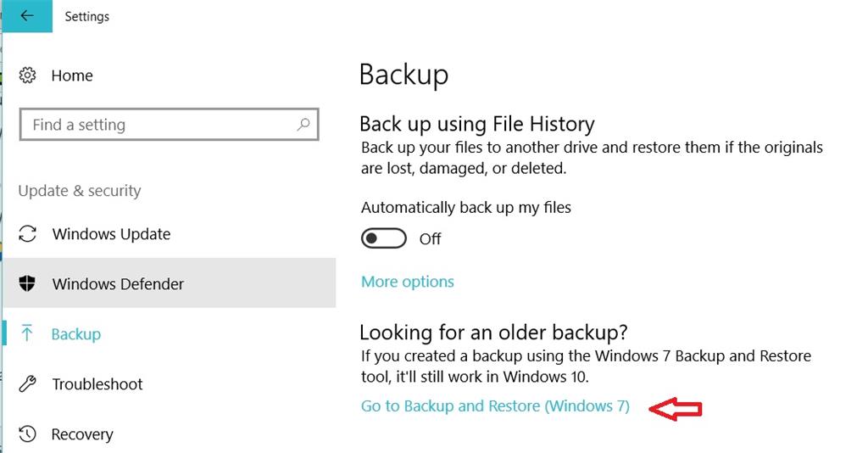This screenshot has width=868, height=453.
Task: Click the Windows Defender shield icon
Action: tap(27, 283)
